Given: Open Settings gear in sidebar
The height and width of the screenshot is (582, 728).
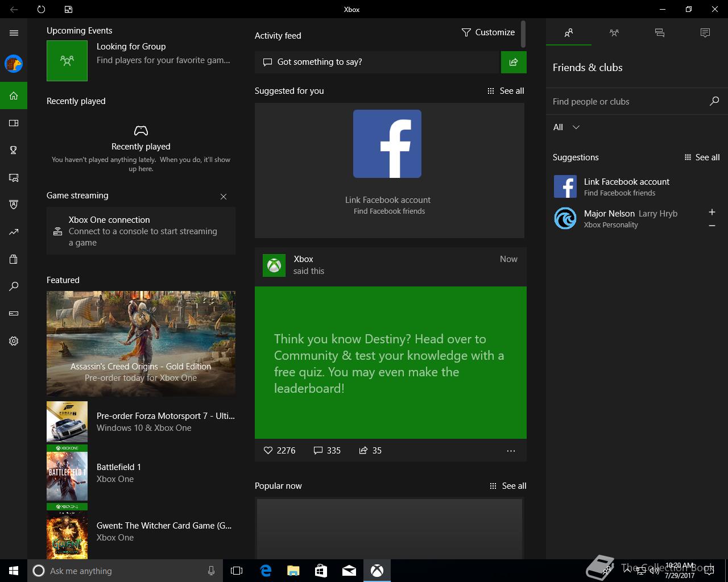Looking at the screenshot, I should (14, 341).
